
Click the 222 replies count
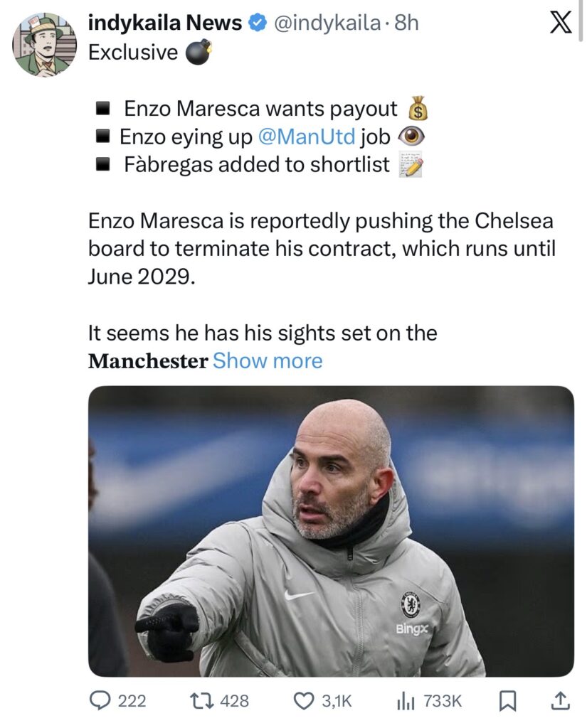(132, 701)
